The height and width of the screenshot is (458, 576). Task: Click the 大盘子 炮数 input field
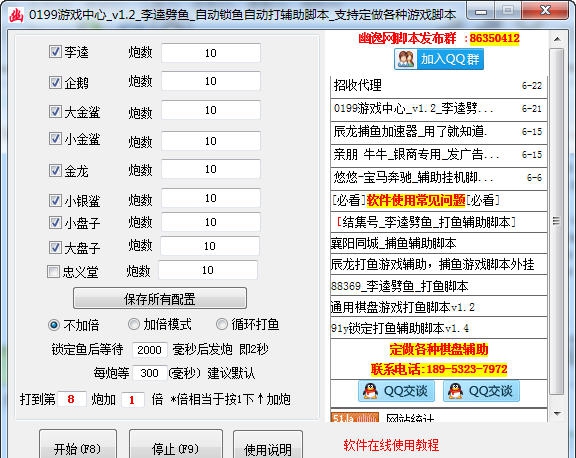coord(210,246)
